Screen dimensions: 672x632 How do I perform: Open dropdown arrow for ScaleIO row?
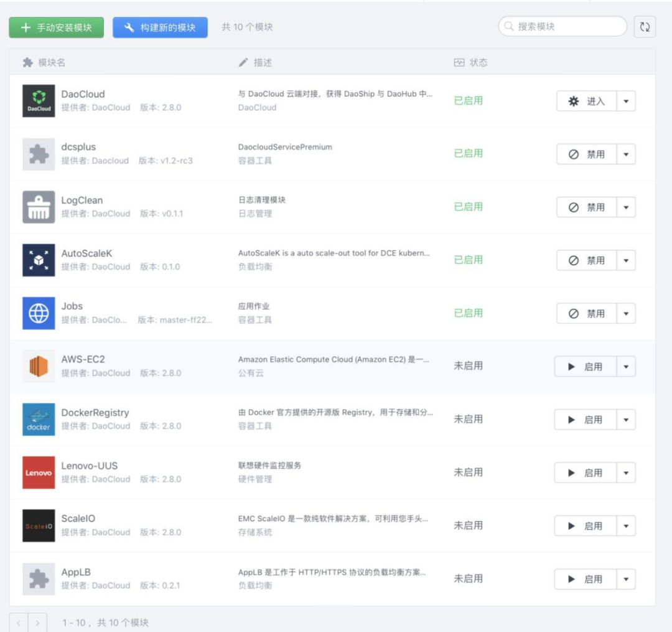tap(626, 526)
